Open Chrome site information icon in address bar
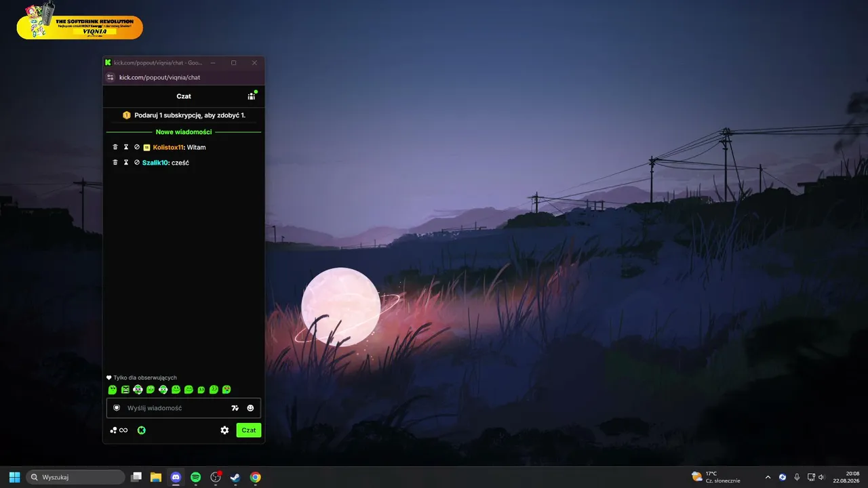 pos(111,77)
